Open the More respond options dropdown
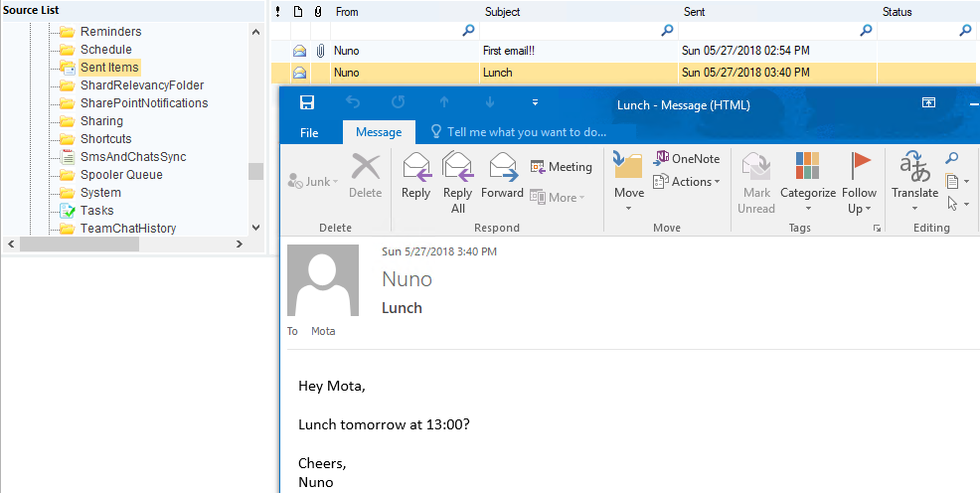Screen dimensions: 980x493 pyautogui.click(x=557, y=198)
